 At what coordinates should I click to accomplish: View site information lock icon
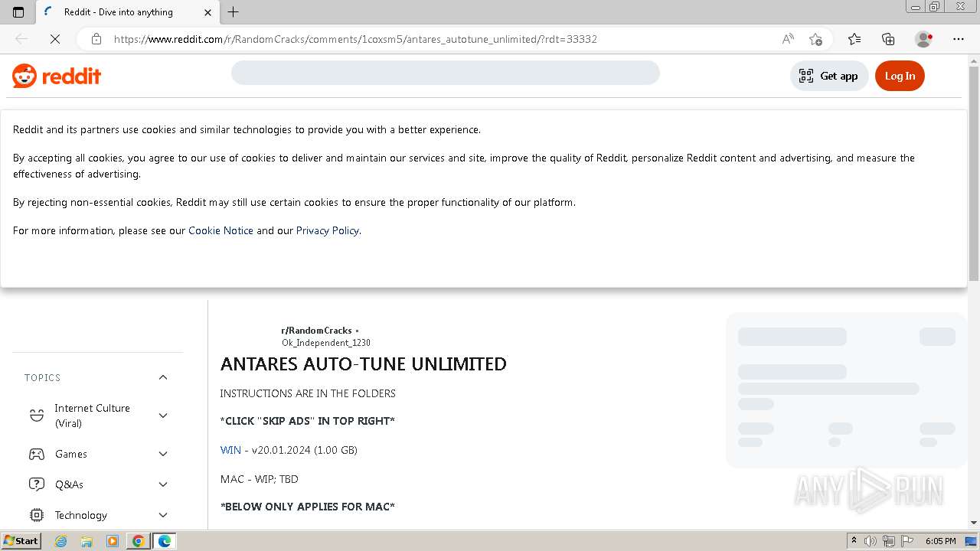(96, 39)
